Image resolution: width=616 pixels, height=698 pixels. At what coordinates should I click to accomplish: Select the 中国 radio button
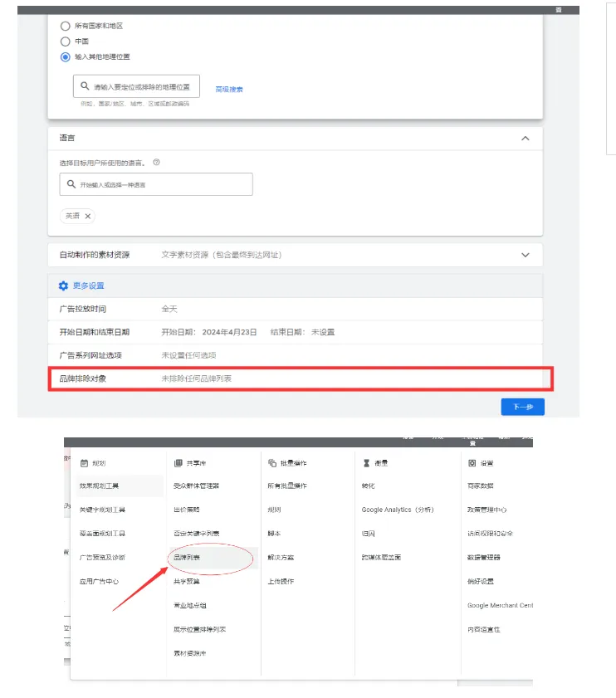(65, 41)
